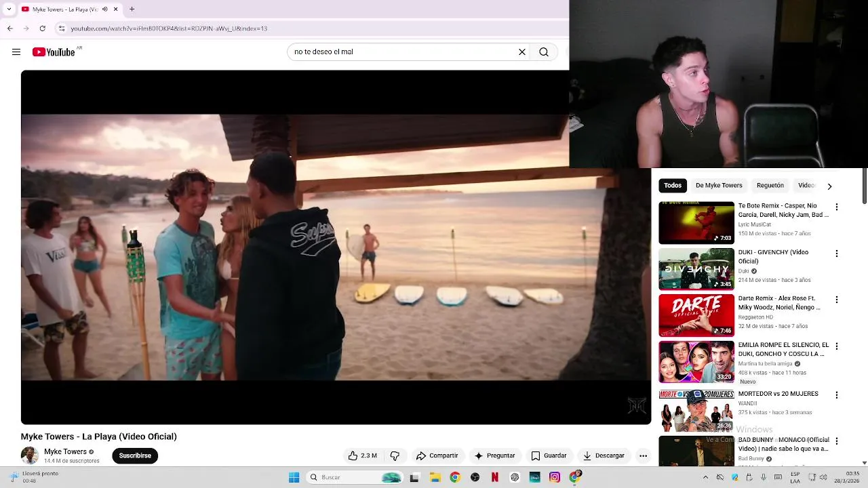The width and height of the screenshot is (868, 488).
Task: Open Darte Remix title link
Action: click(x=779, y=303)
